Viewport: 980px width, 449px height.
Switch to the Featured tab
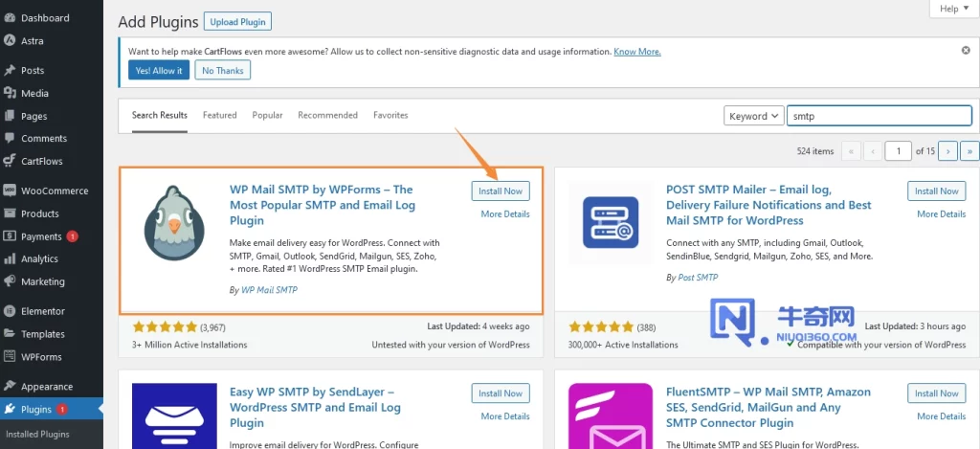click(220, 115)
